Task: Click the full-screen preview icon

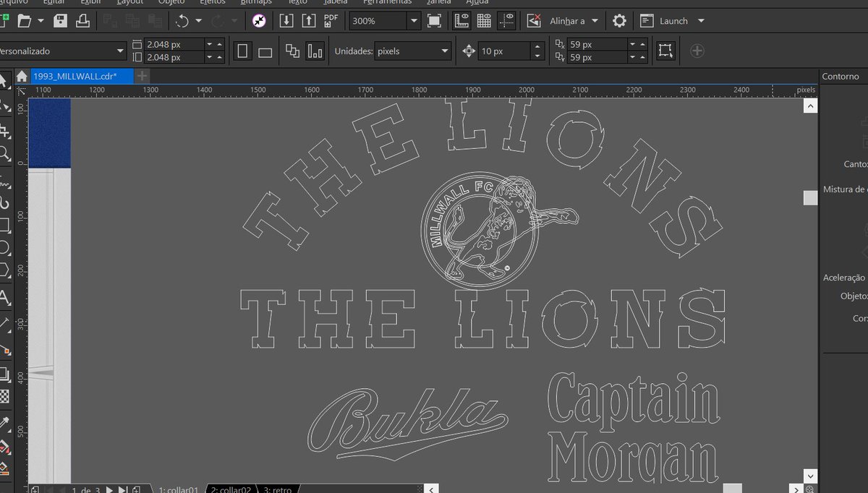Action: (x=434, y=21)
